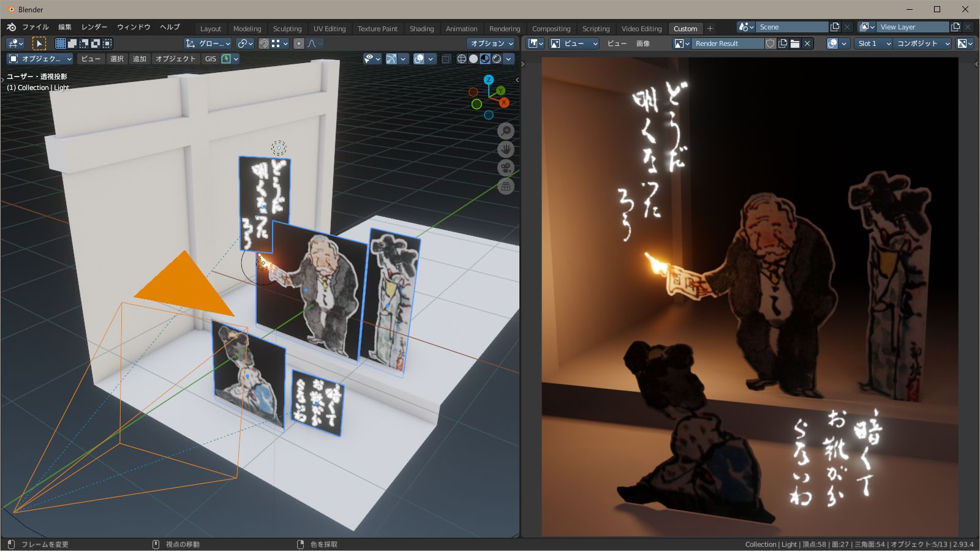Open the オプション dropdown in the viewport
Screen dimensions: 980x551
[491, 43]
